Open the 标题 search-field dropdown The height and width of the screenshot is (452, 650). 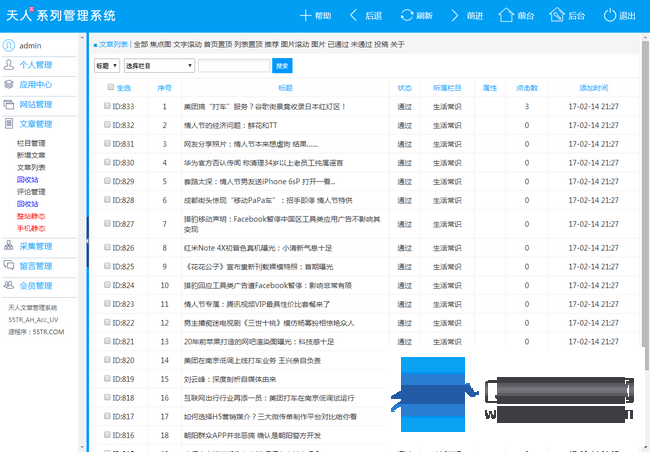pos(107,66)
